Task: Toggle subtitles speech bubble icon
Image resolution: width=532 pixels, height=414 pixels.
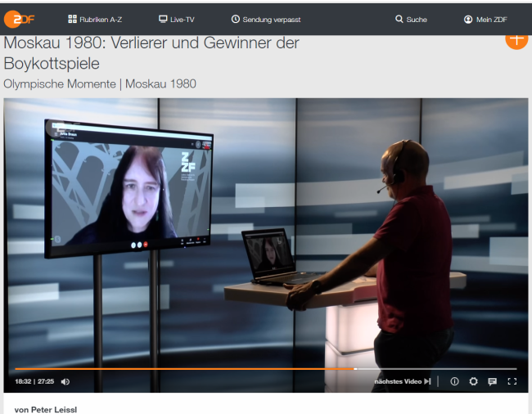Action: [492, 382]
